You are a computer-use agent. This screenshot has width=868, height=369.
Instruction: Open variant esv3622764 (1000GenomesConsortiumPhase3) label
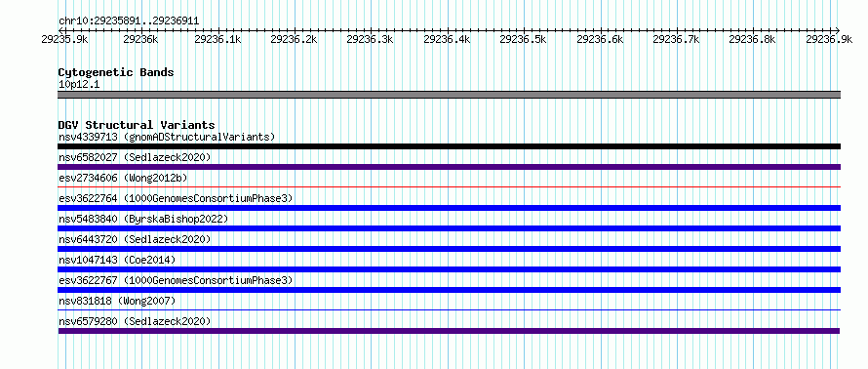pos(176,198)
